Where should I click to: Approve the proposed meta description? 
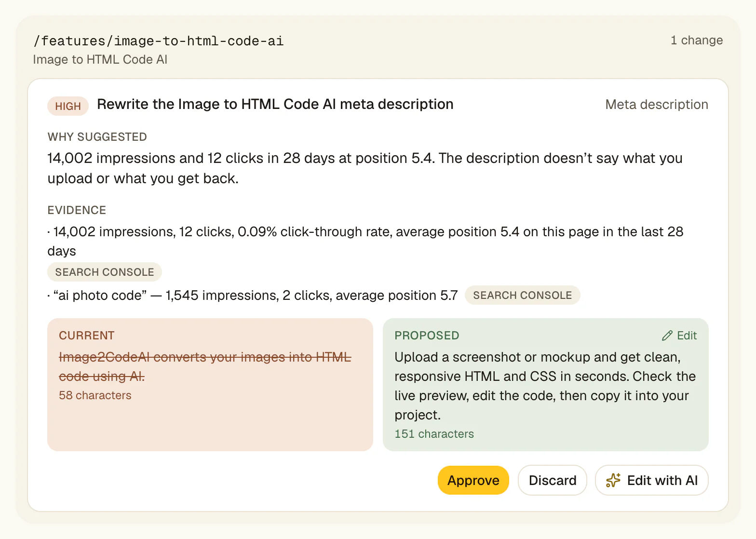pos(473,480)
